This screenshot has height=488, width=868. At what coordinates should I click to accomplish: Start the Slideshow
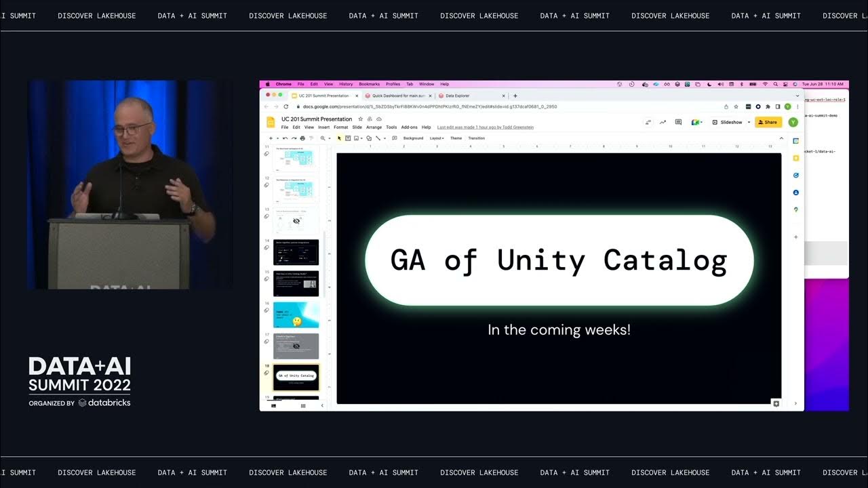[x=727, y=123]
